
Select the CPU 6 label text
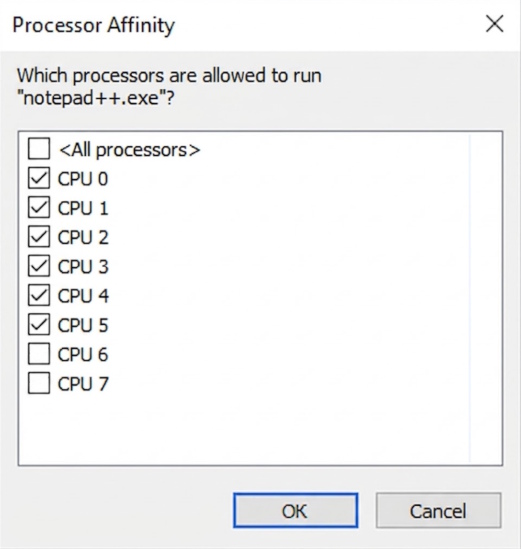(x=83, y=354)
